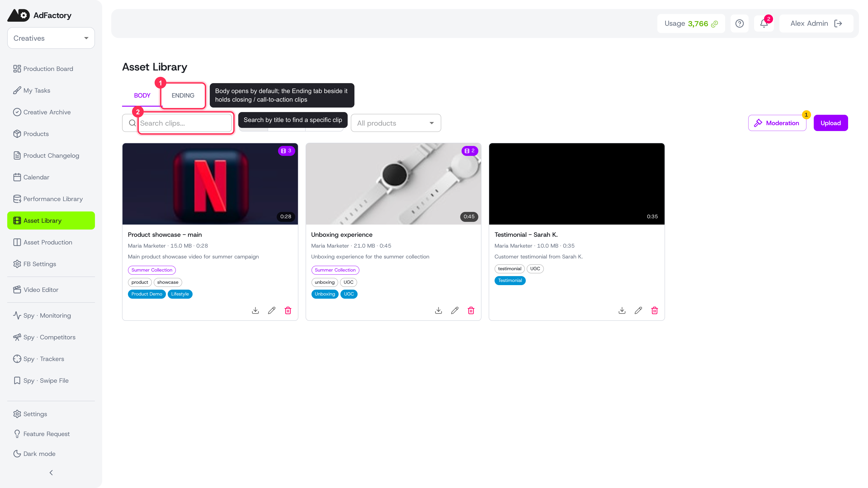Open Product Changelog
The height and width of the screenshot is (488, 868).
pos(51,156)
